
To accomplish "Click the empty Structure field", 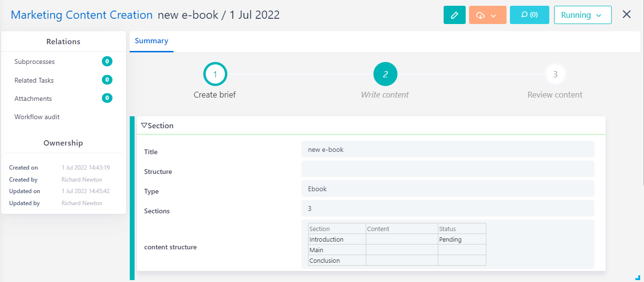I will (x=447, y=169).
